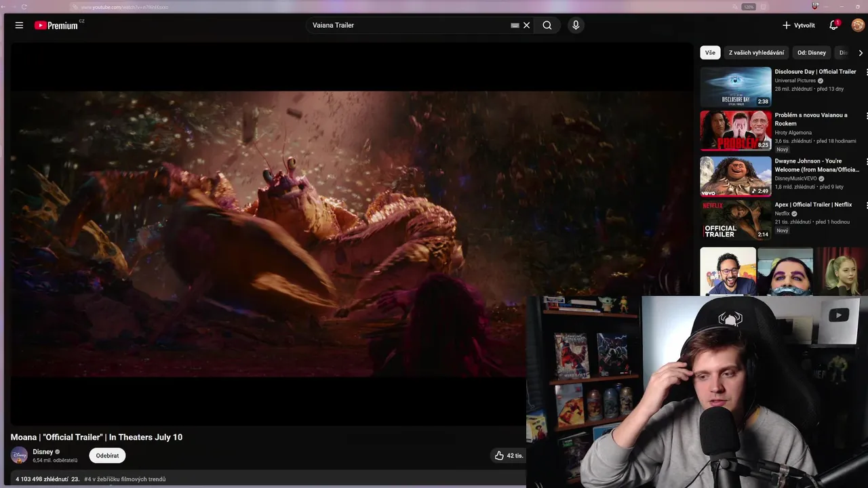Screen dimensions: 868x488
Task: Open Problém s novou Vaianou a Rockem title
Action: click(811, 119)
